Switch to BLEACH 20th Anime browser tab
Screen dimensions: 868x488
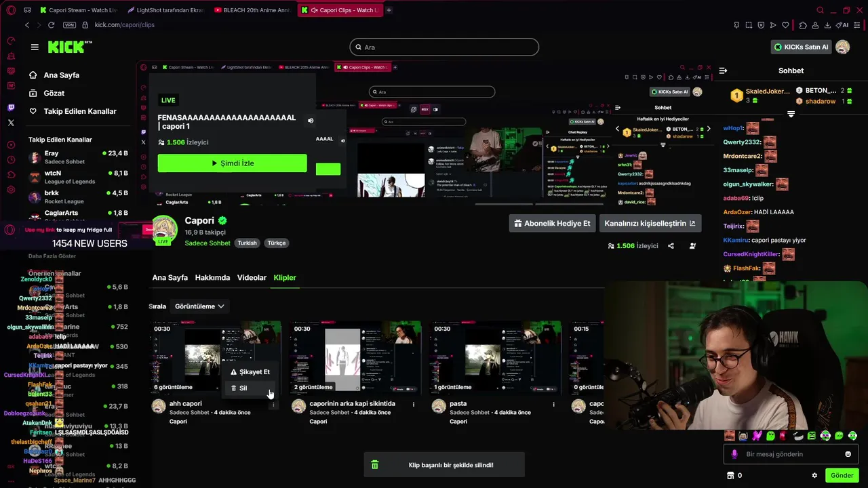252,10
